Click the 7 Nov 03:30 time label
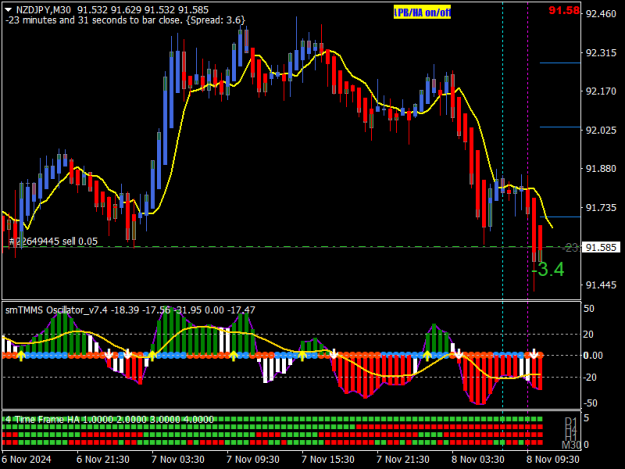Viewport: 625px width, 469px height. [x=178, y=459]
